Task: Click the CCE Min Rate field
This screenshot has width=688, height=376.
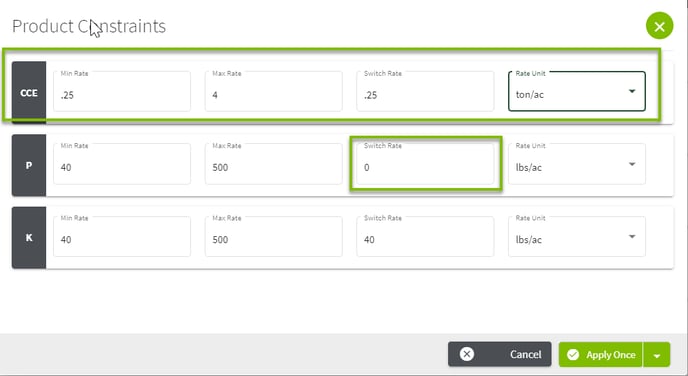Action: point(122,91)
